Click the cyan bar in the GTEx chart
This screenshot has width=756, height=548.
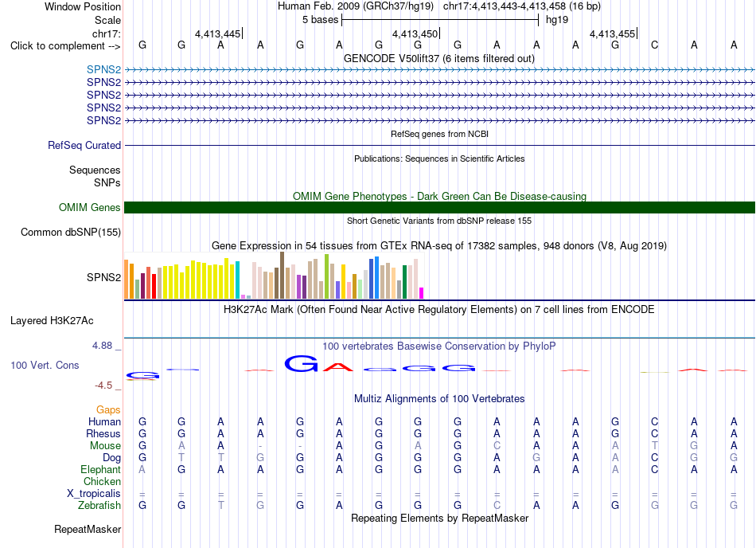click(x=237, y=280)
